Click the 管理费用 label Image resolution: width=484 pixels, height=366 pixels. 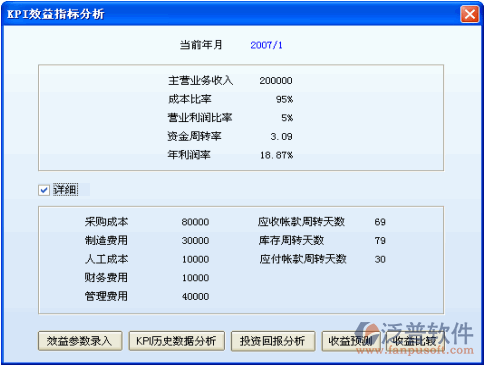pos(106,296)
